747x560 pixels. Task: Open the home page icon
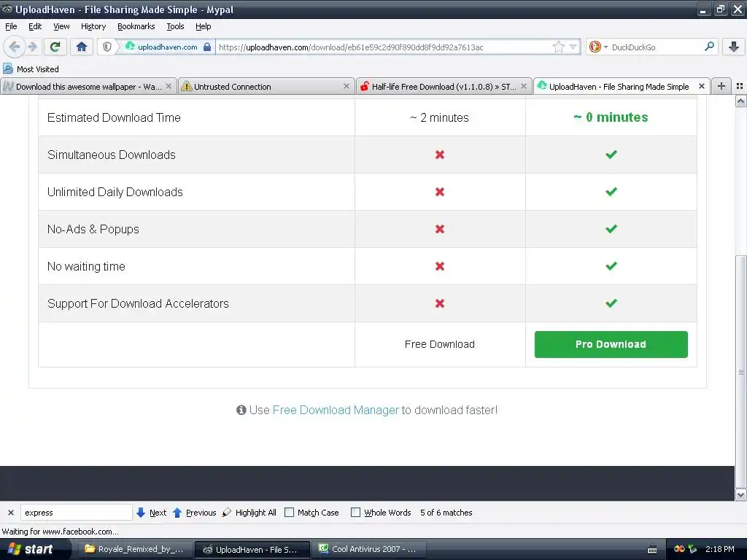[x=82, y=47]
